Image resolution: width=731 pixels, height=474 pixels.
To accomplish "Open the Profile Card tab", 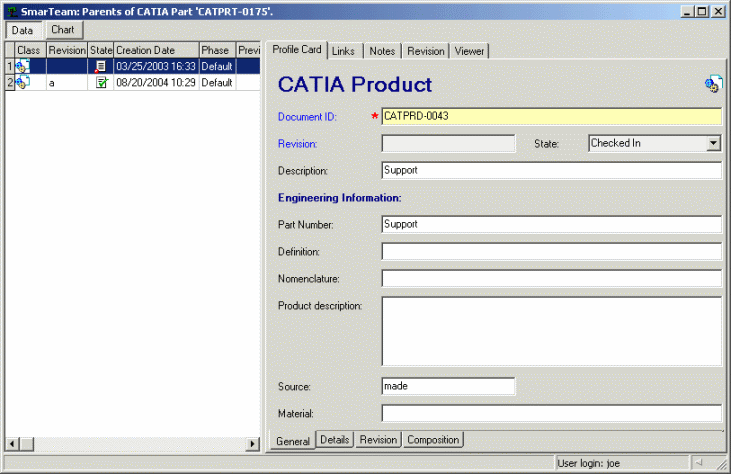I will [297, 49].
